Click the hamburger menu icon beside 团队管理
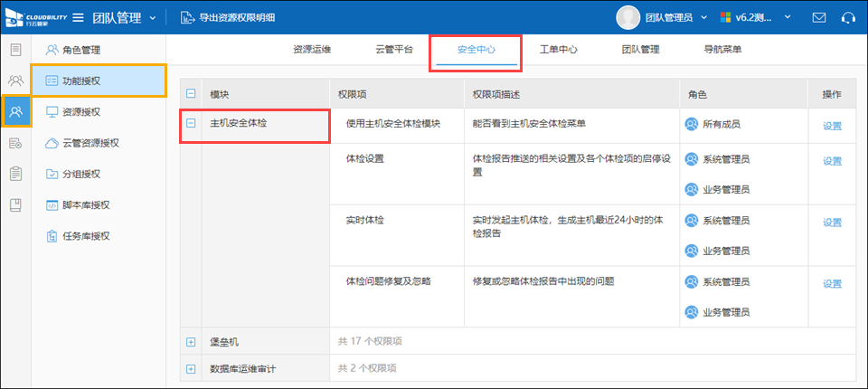This screenshot has height=389, width=868. click(78, 17)
